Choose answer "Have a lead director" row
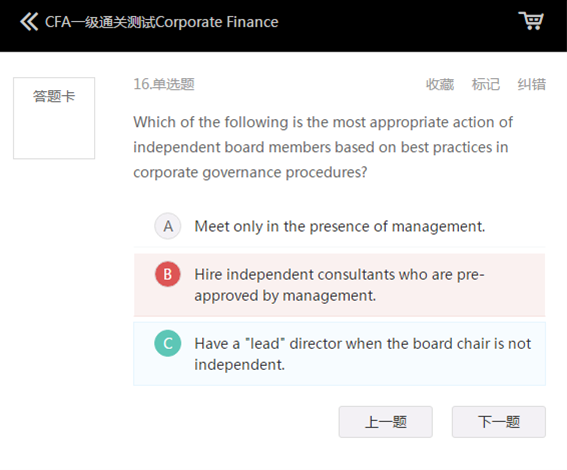 coord(340,354)
